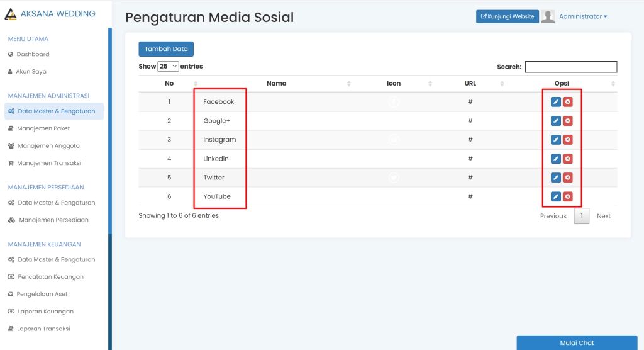
Task: Open Laporan Keuangan in the sidebar
Action: [45, 312]
